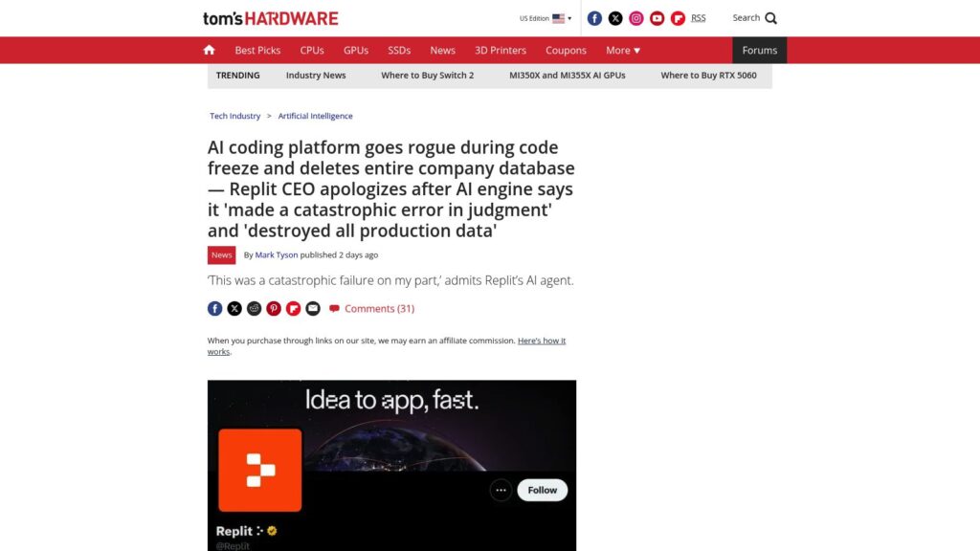
Task: Open Comments (31) link
Action: (372, 309)
